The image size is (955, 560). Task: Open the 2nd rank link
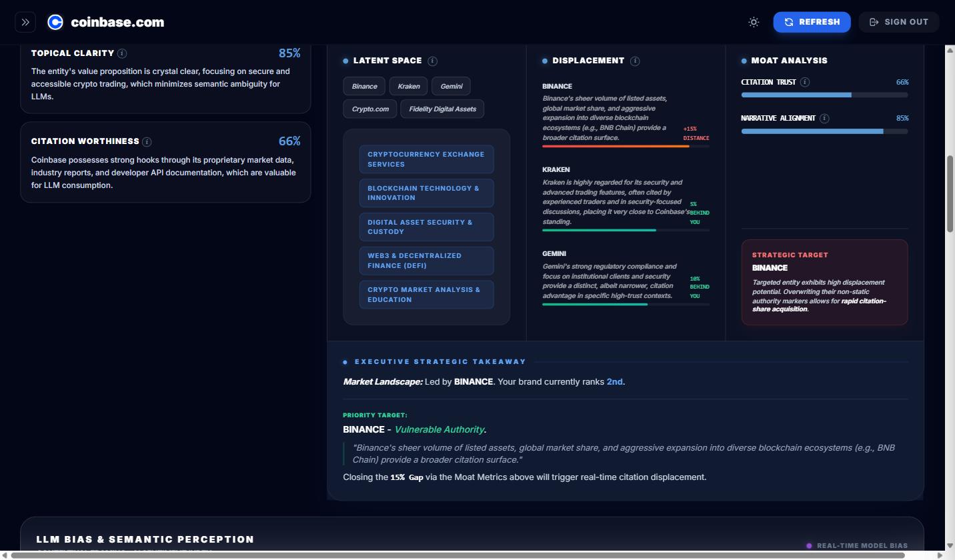point(614,381)
